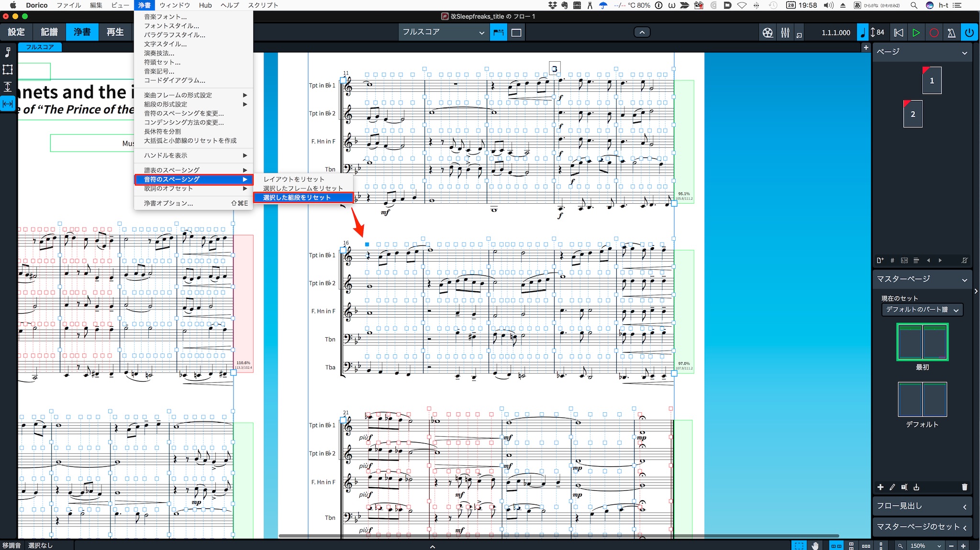Click insert pages icon in Pages panel

pyautogui.click(x=880, y=260)
